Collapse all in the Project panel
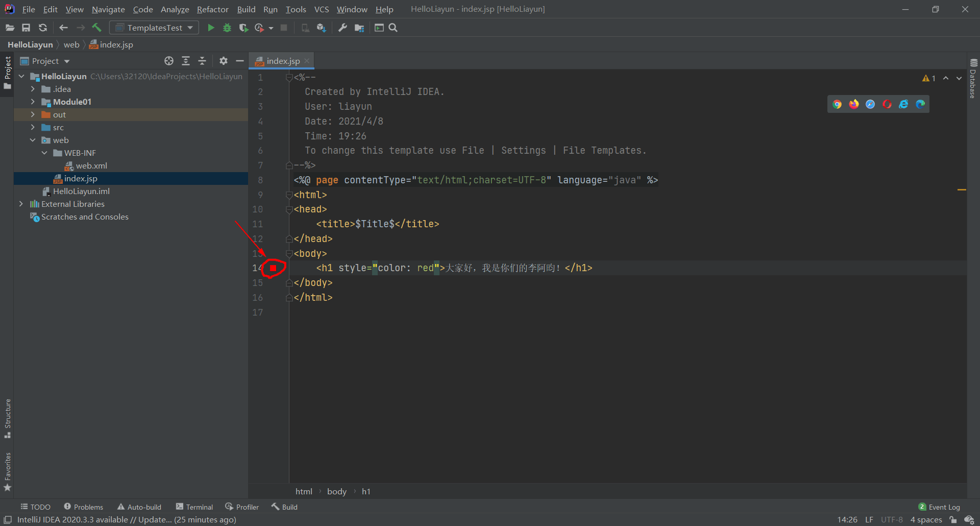This screenshot has width=980, height=526. (x=202, y=61)
